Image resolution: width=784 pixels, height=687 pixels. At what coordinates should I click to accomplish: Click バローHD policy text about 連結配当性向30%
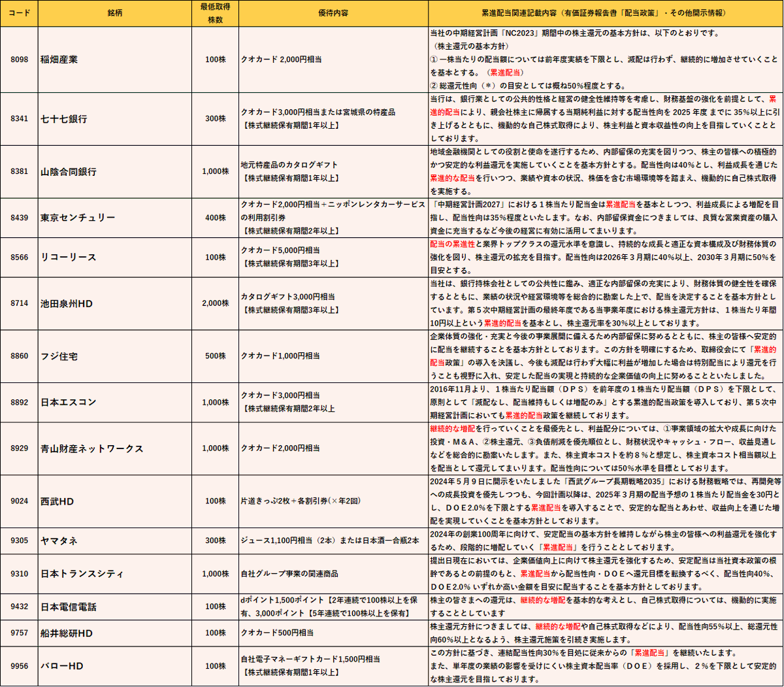pos(606,666)
